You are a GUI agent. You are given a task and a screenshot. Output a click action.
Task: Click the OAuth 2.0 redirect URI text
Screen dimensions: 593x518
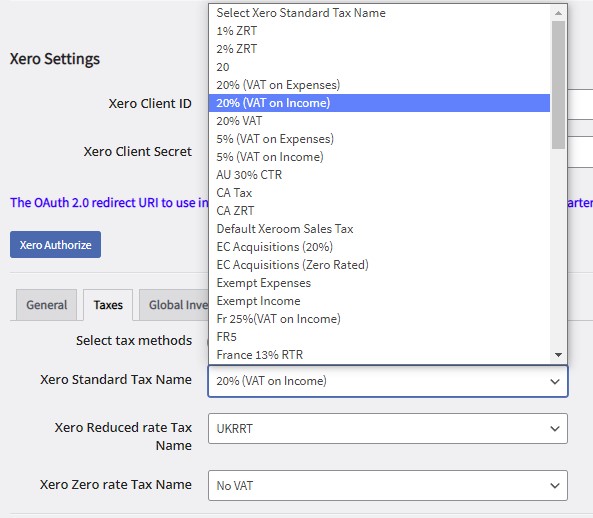[109, 203]
